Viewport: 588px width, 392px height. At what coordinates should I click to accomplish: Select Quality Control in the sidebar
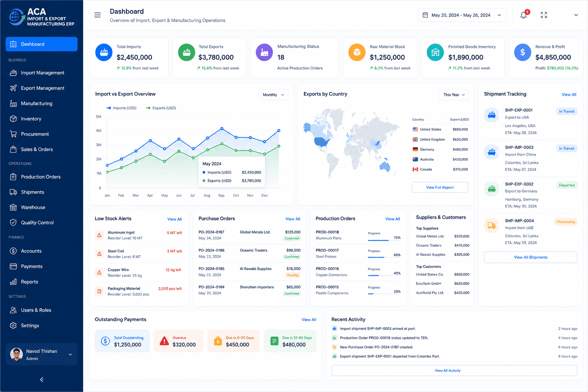pos(42,222)
